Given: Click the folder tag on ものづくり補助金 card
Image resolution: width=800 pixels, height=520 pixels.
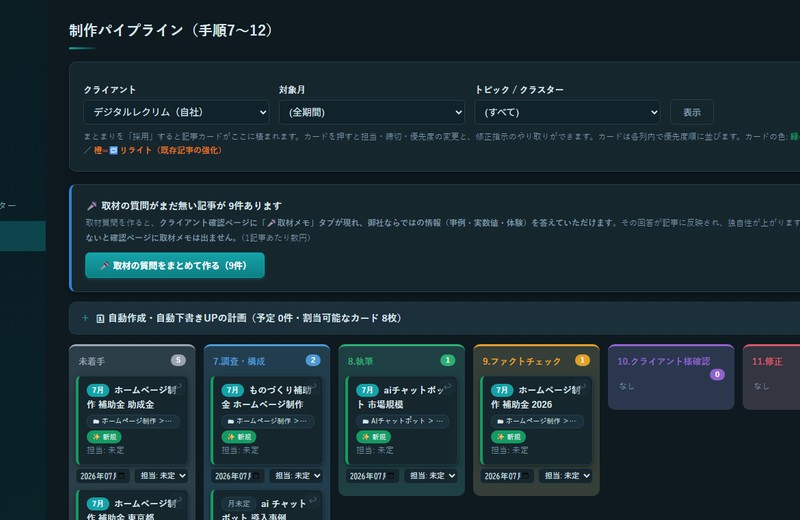Looking at the screenshot, I should click(268, 421).
